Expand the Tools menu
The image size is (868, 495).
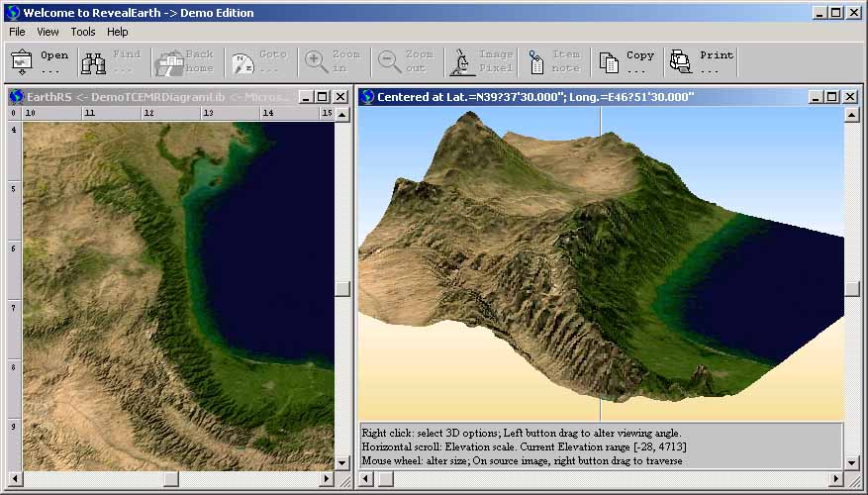[83, 32]
